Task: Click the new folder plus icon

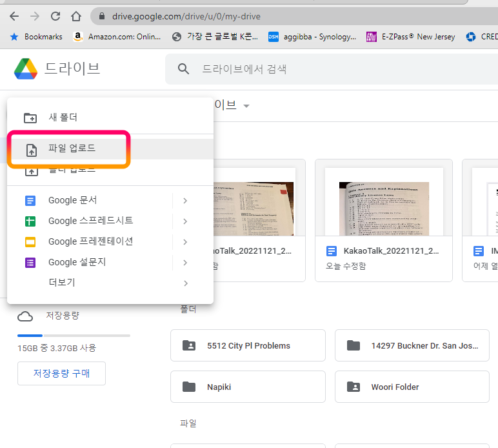Action: [30, 118]
